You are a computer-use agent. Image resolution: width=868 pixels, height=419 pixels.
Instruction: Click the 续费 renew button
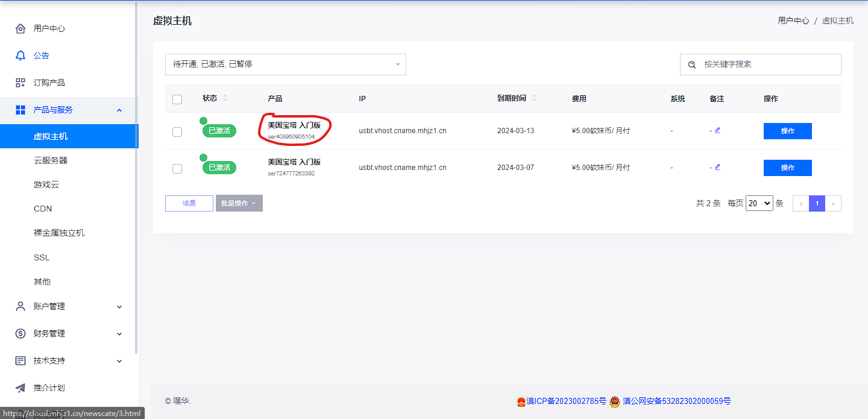click(x=189, y=203)
